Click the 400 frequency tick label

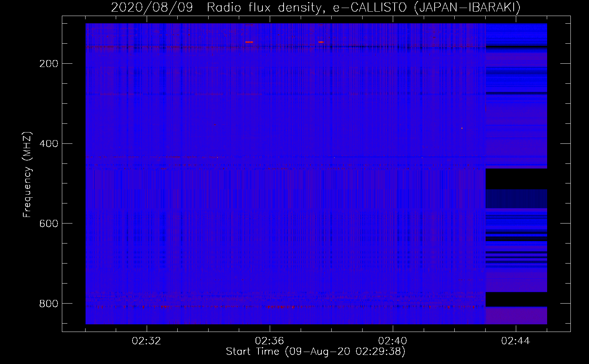tap(49, 144)
